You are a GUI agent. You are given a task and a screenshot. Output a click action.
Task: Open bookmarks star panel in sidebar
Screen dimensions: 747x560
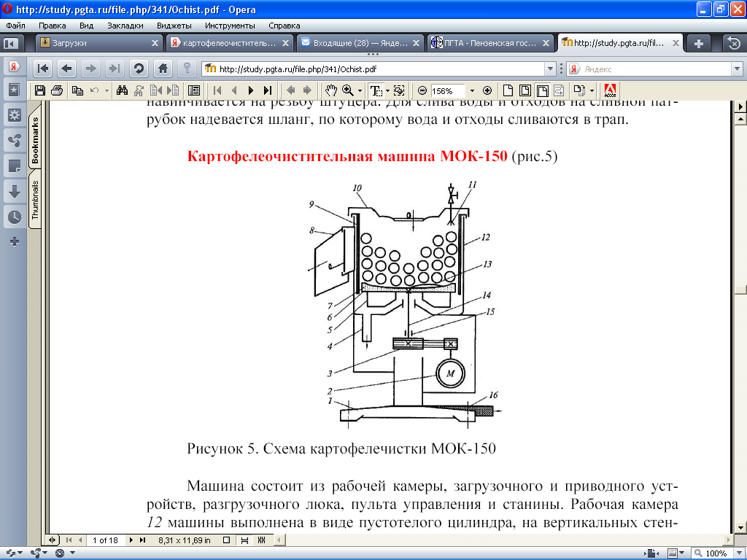click(x=15, y=90)
